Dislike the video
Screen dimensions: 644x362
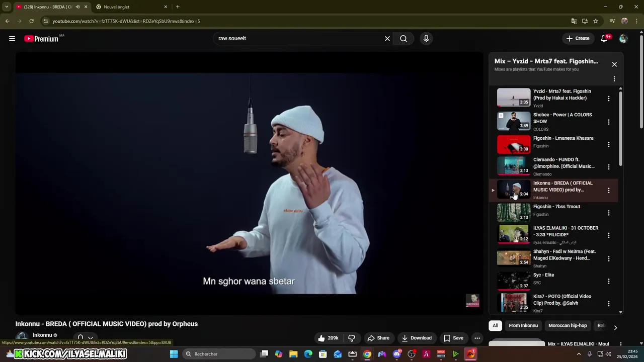(x=352, y=338)
